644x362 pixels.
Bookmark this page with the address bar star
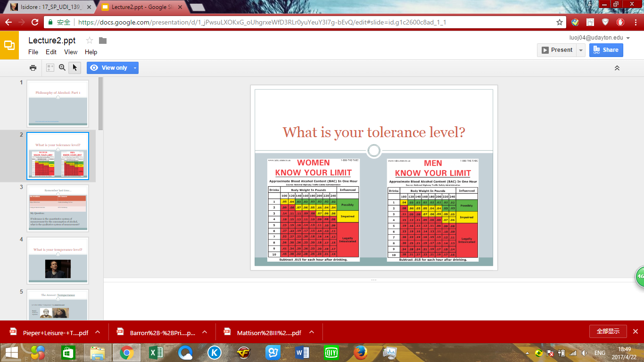[560, 22]
